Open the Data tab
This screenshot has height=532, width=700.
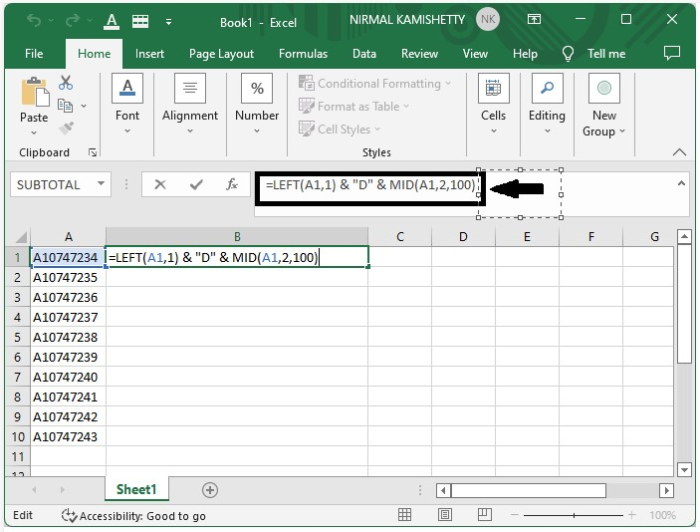coord(364,54)
